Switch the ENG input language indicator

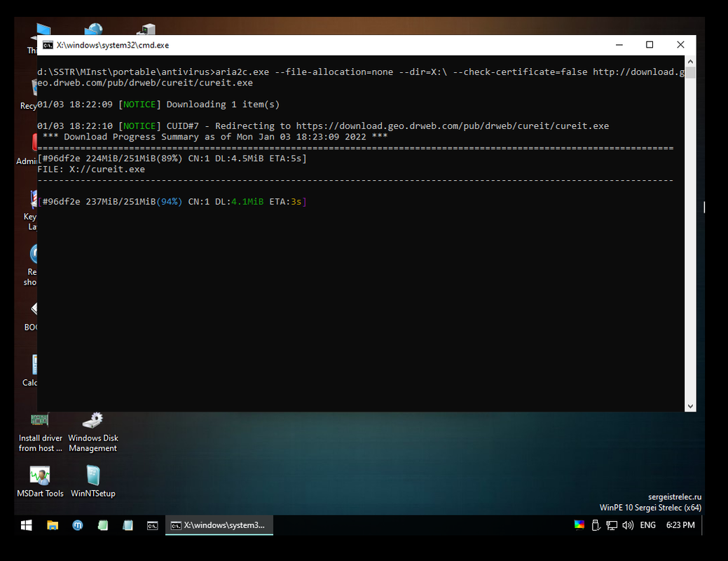[x=647, y=525]
